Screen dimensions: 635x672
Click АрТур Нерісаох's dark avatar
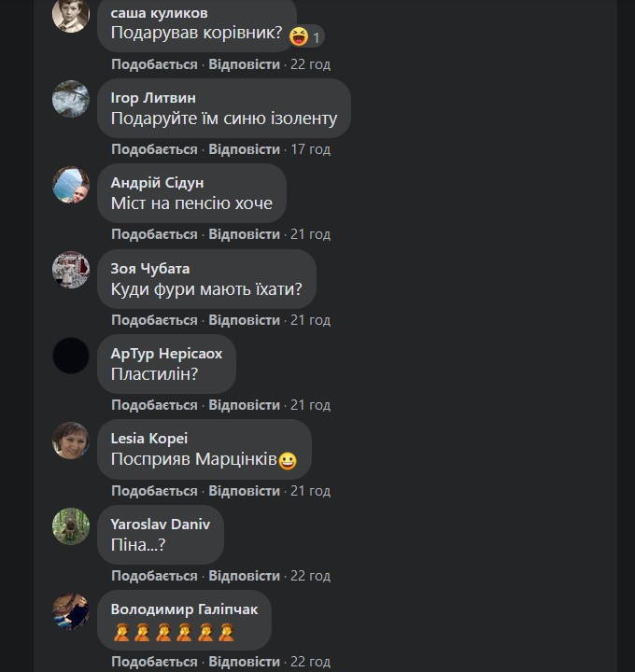[x=71, y=356]
